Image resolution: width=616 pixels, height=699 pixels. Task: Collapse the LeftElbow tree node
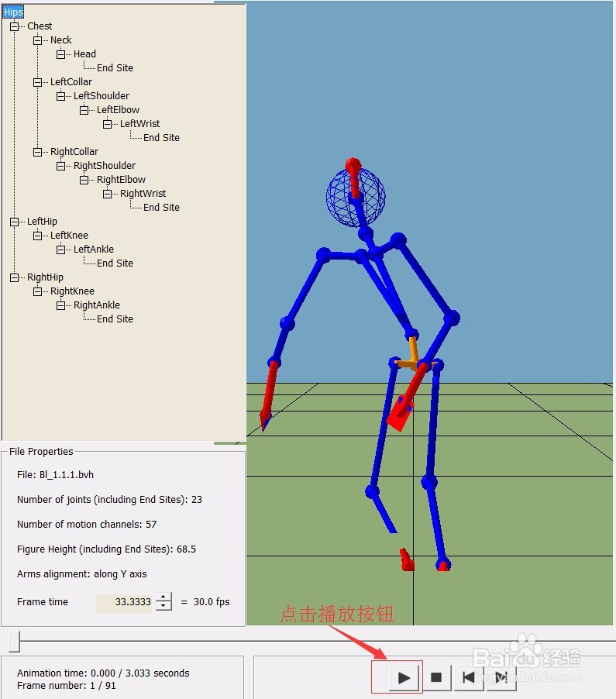[84, 110]
